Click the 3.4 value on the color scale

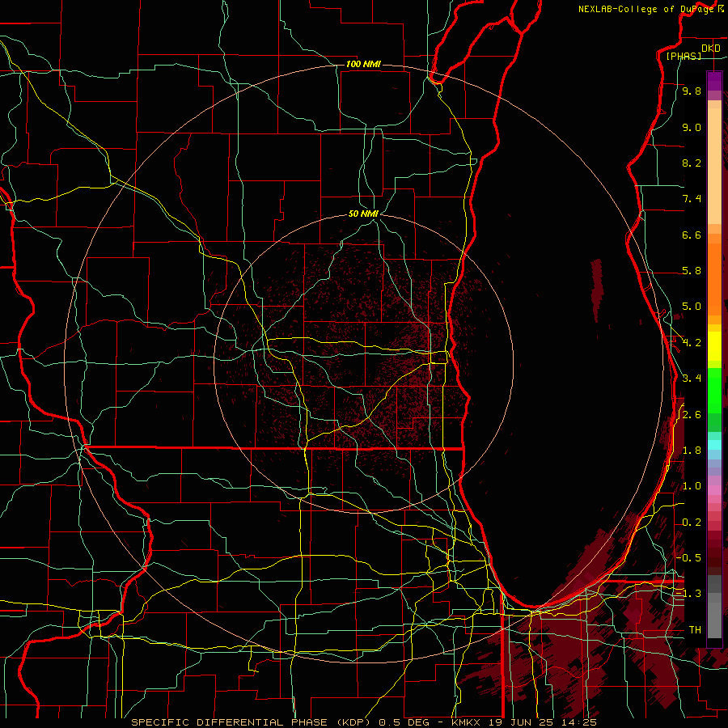coord(692,378)
